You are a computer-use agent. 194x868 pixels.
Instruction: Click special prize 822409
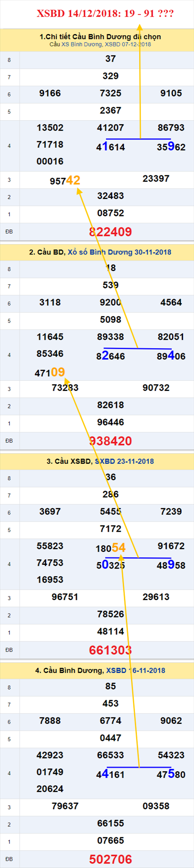click(x=110, y=232)
